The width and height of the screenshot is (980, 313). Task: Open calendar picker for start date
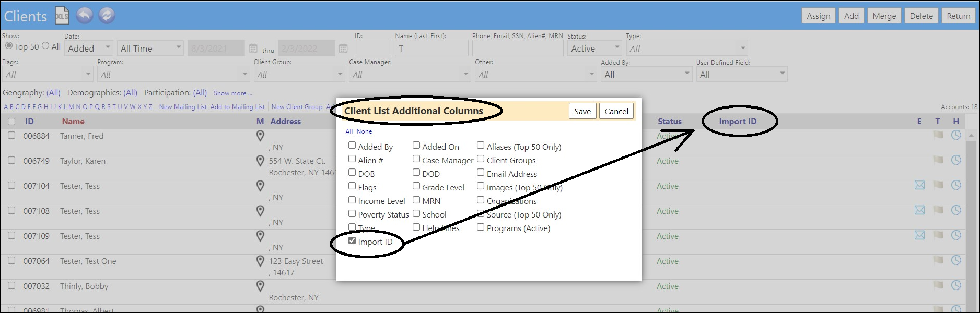253,49
